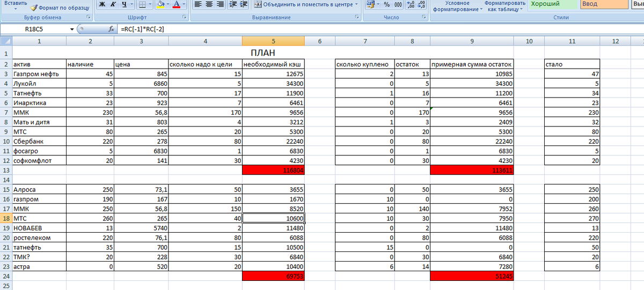Align text left
Viewport: 644px width, 290px height.
(x=197, y=4)
